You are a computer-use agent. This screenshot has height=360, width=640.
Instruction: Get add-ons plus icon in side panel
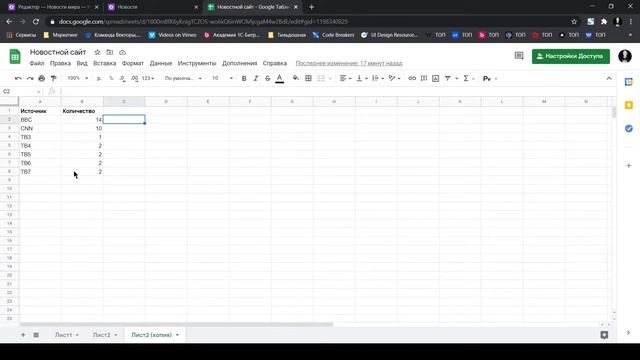[629, 165]
